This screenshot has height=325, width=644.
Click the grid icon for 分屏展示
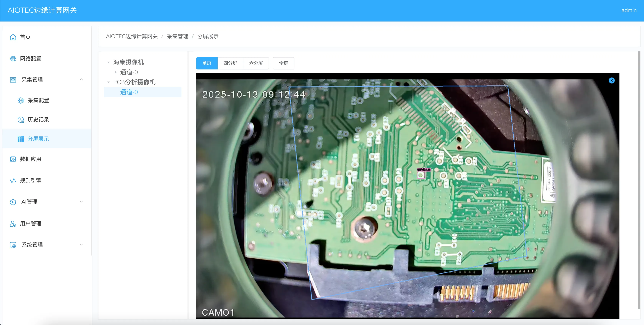(21, 139)
